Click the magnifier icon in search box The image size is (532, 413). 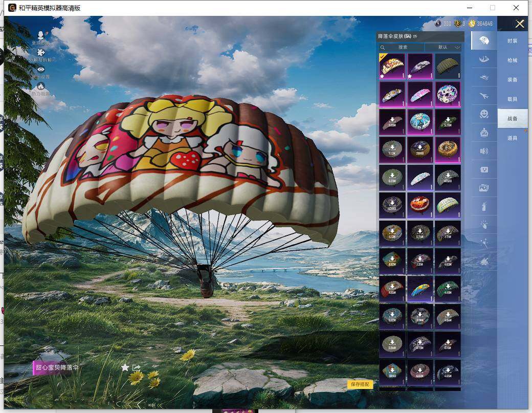click(x=383, y=47)
